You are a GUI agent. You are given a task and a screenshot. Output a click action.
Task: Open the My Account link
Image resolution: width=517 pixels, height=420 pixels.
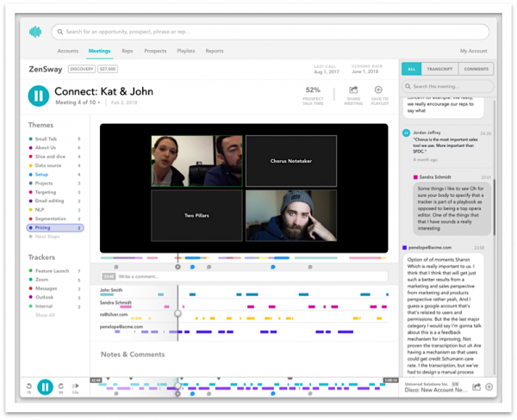473,51
